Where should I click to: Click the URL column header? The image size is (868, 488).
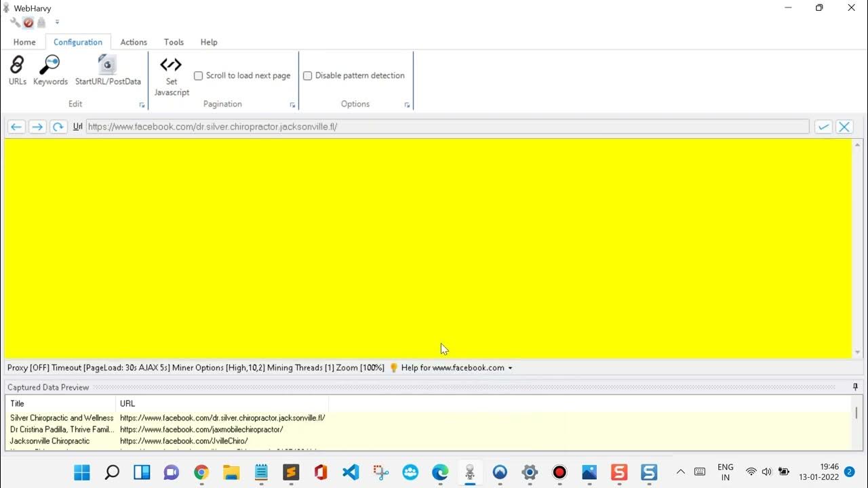222,403
